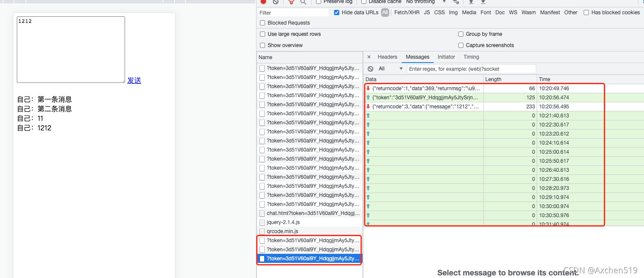
Task: Select the jquery-2.1.4.js request row
Action: 309,222
